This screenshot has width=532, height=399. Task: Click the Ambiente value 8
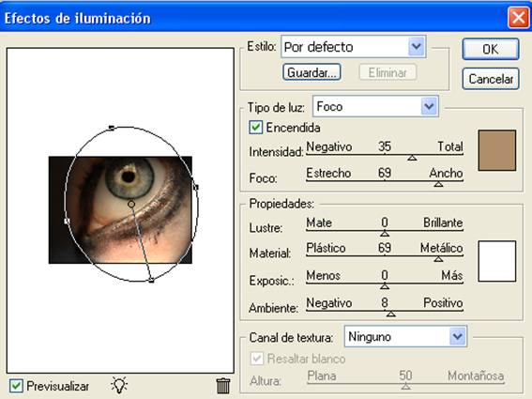(x=385, y=302)
